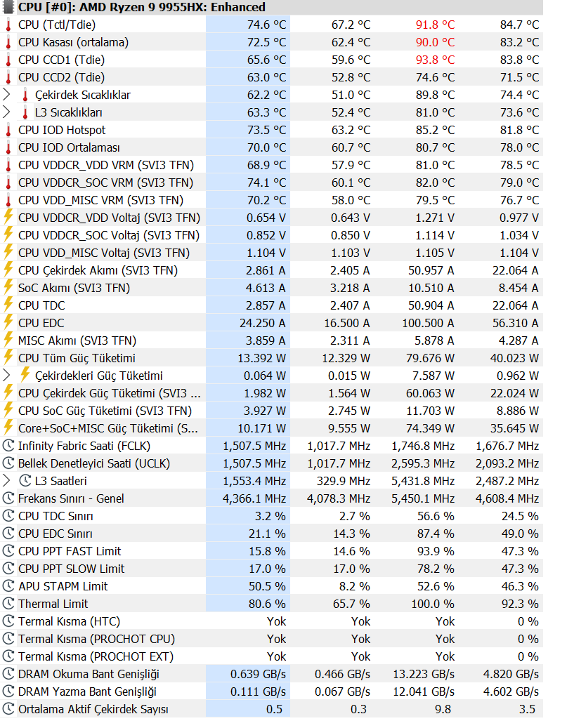This screenshot has height=728, width=567.
Task: Click thermometer icon beside CPU CCD2 (Tdie)
Action: point(8,77)
